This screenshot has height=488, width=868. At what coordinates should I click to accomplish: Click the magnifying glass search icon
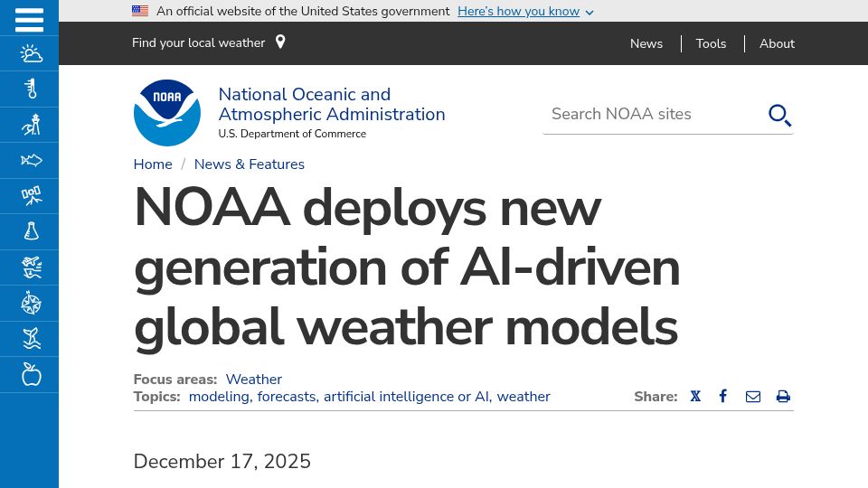pos(779,115)
